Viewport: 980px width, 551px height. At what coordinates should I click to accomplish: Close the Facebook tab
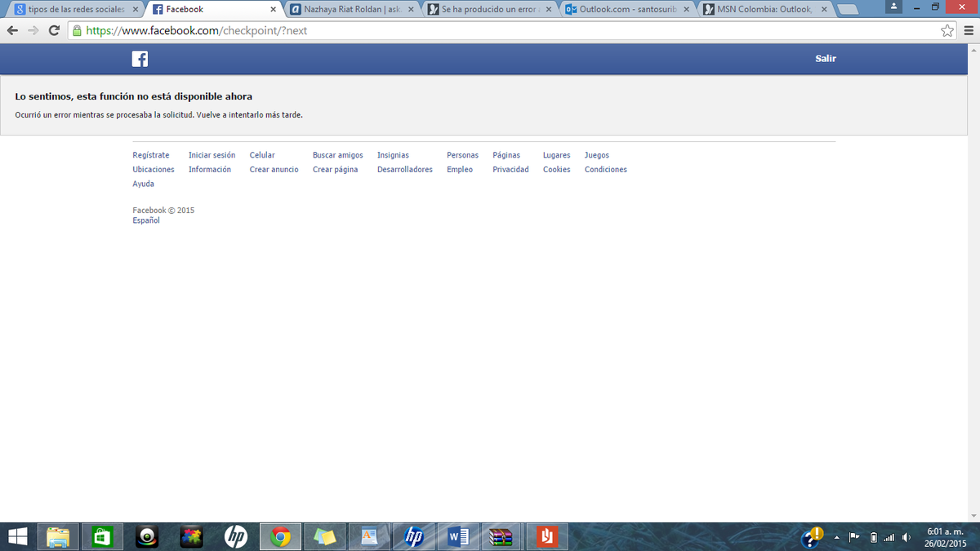[273, 10]
